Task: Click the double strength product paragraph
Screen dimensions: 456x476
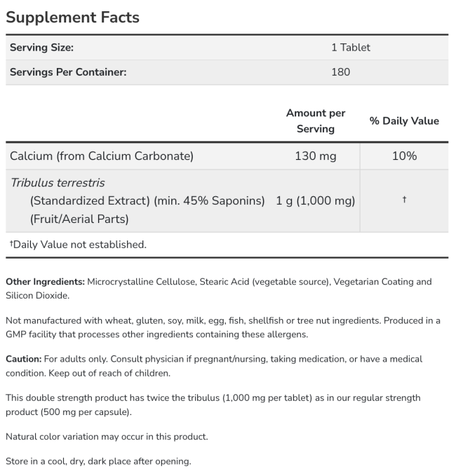Action: (213, 405)
